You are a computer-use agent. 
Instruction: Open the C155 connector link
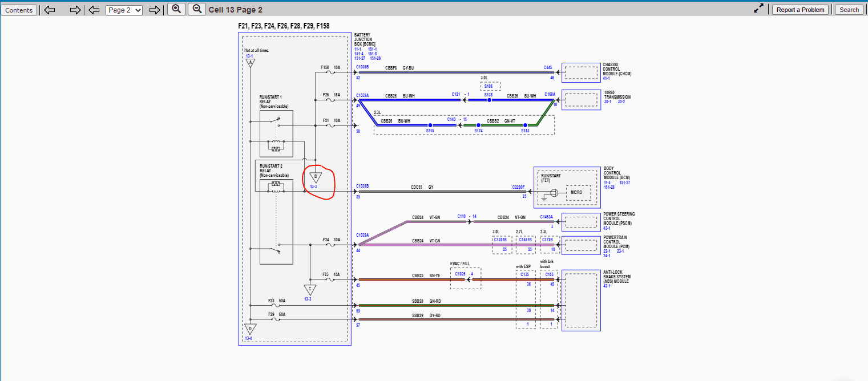pyautogui.click(x=549, y=274)
